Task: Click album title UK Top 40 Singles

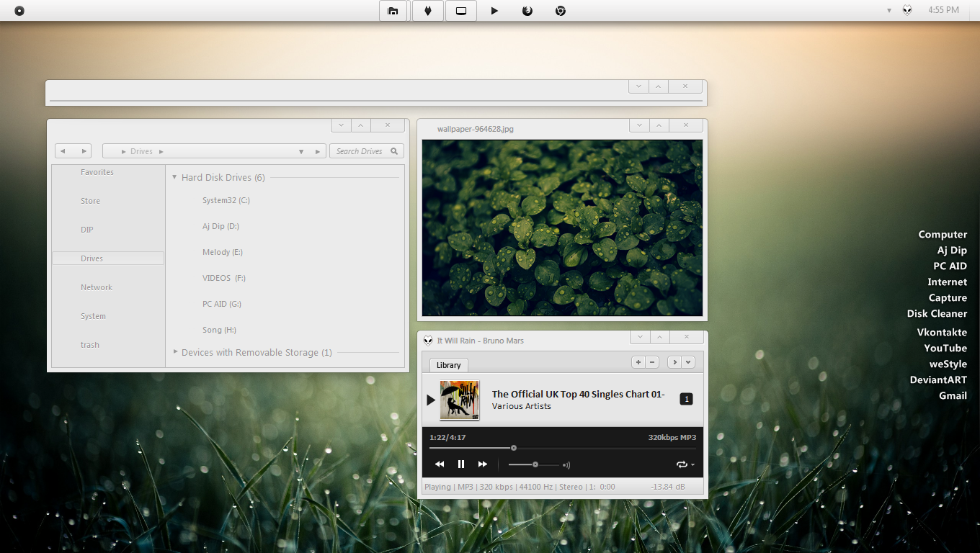Action: [578, 394]
